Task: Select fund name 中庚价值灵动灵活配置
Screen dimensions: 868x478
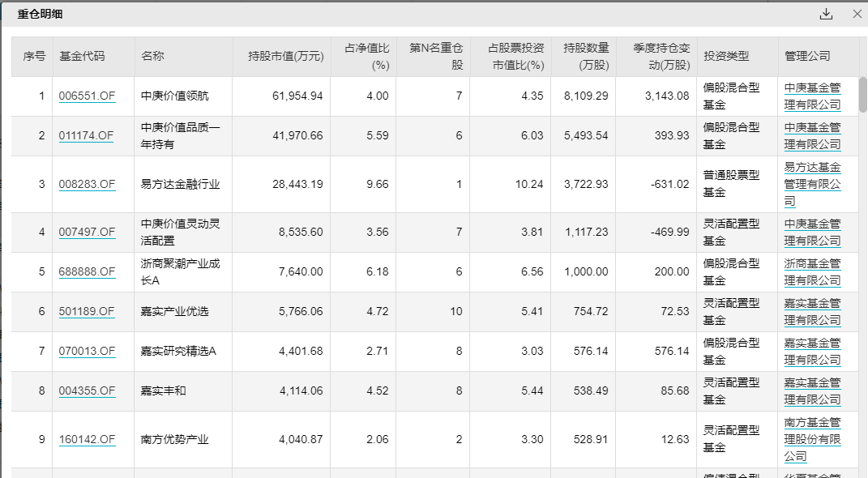Action: pos(180,232)
